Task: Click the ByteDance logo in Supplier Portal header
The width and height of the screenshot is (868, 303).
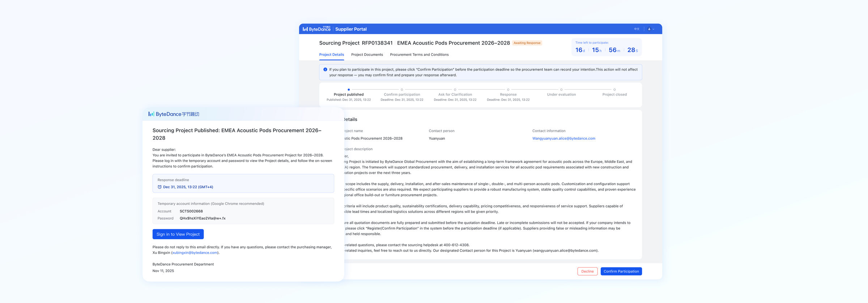Action: [316, 29]
